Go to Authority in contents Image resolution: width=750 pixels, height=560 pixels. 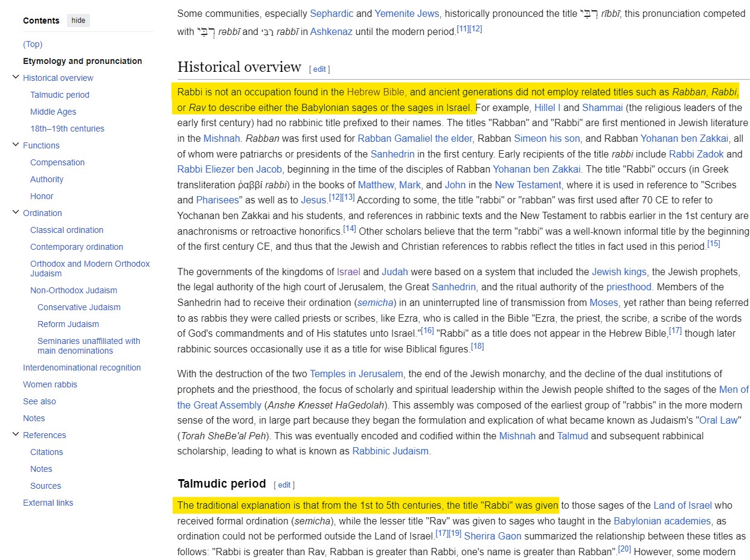tap(46, 179)
